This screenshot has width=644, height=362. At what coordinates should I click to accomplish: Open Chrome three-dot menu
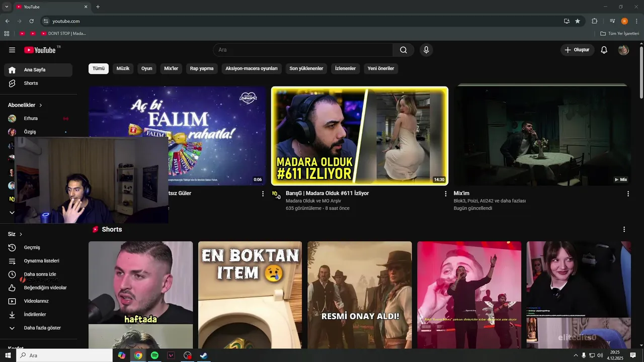637,21
